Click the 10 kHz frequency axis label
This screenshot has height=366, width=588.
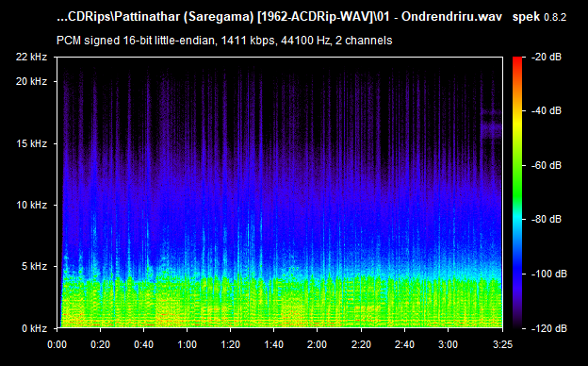pyautogui.click(x=31, y=205)
